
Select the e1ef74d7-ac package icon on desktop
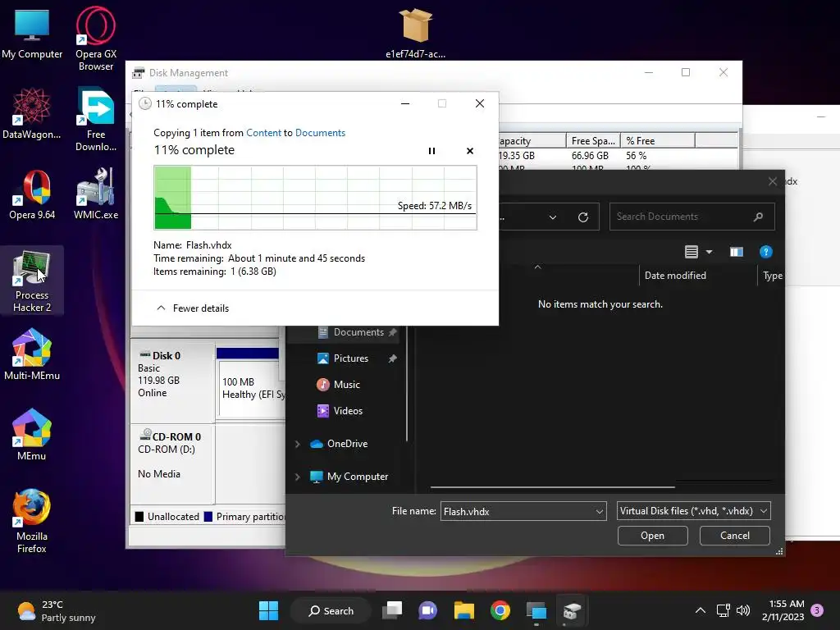point(415,33)
